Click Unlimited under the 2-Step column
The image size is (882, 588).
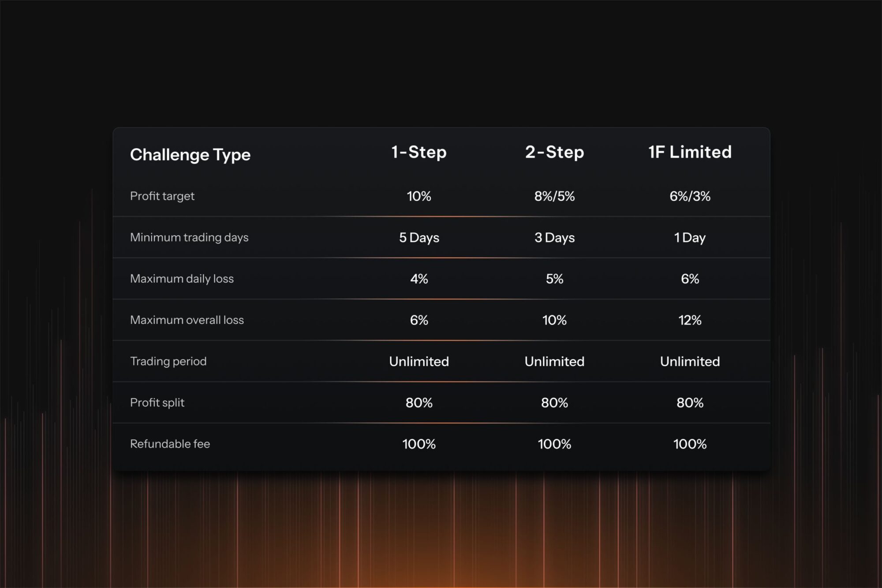point(554,362)
